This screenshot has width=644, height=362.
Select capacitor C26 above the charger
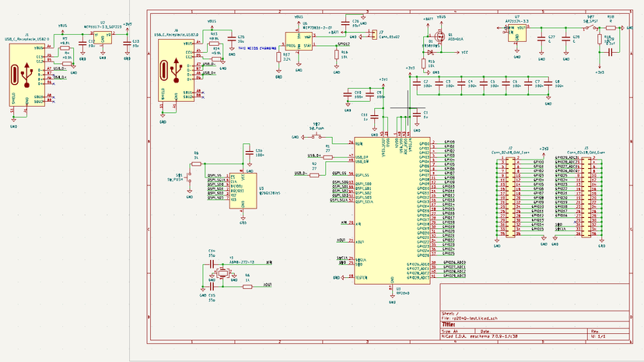[345, 23]
